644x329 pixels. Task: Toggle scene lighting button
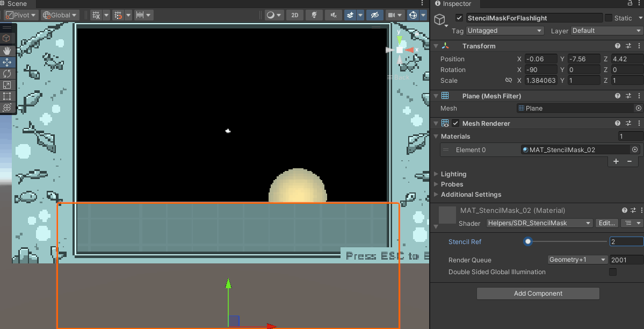(314, 15)
